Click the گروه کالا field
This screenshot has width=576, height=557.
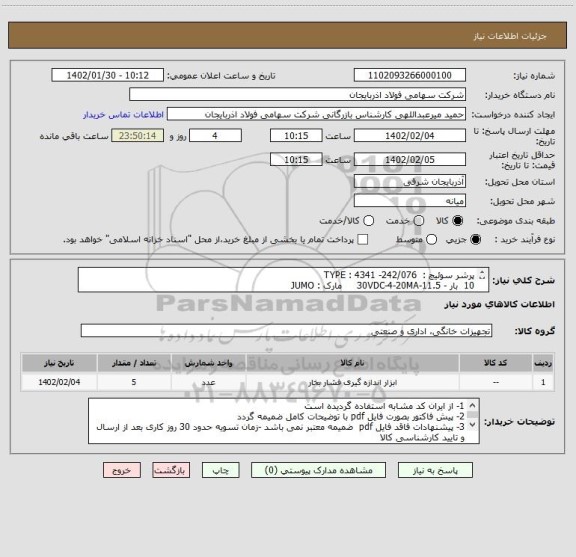tap(287, 331)
